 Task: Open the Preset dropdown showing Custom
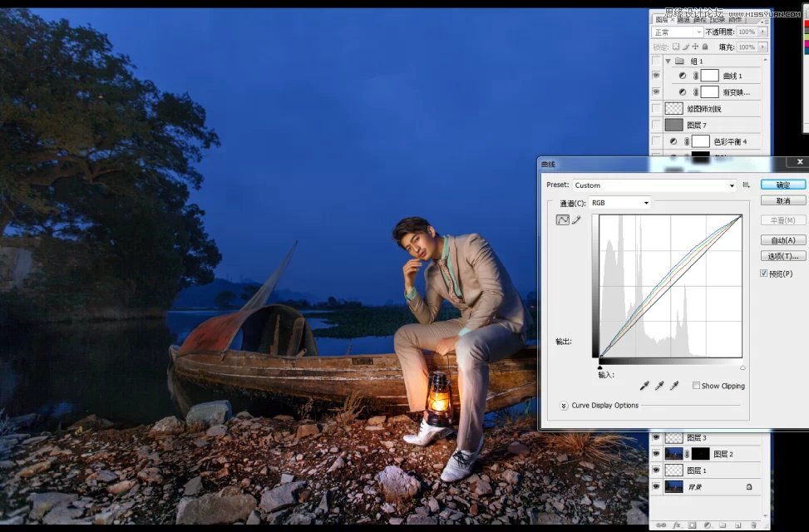[x=654, y=185]
